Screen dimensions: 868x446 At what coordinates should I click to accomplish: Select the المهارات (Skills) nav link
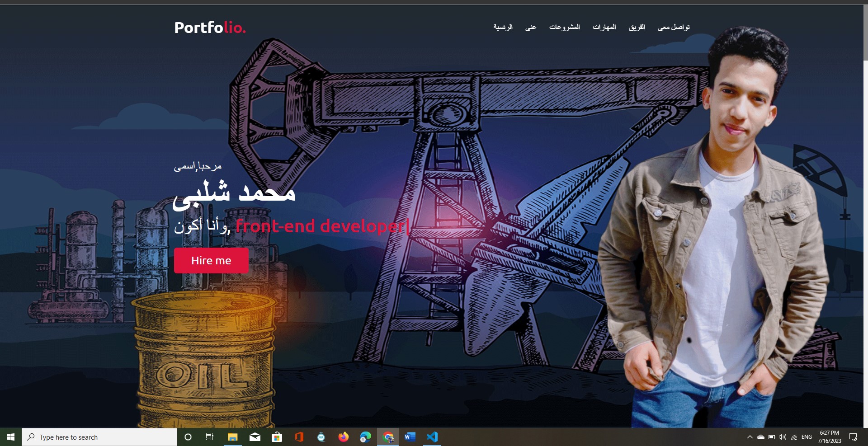pos(604,27)
